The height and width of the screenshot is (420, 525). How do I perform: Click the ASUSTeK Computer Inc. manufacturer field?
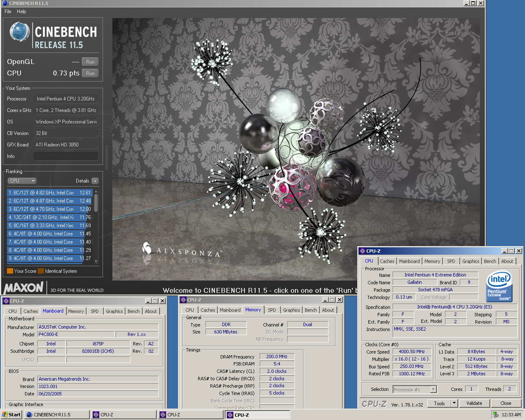click(98, 327)
